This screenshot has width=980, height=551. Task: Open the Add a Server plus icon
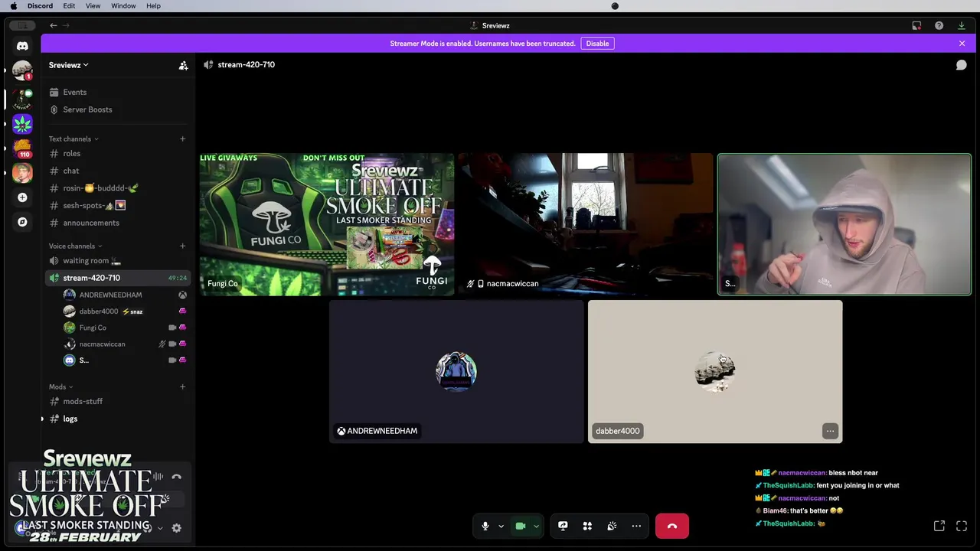click(x=22, y=197)
